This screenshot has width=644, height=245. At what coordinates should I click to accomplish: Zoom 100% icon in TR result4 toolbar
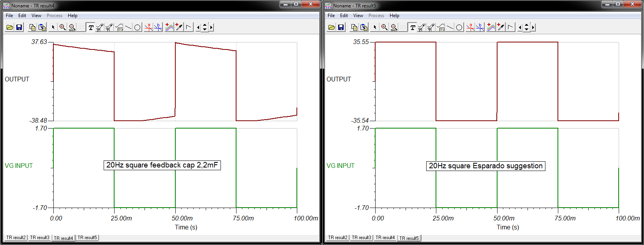72,27
